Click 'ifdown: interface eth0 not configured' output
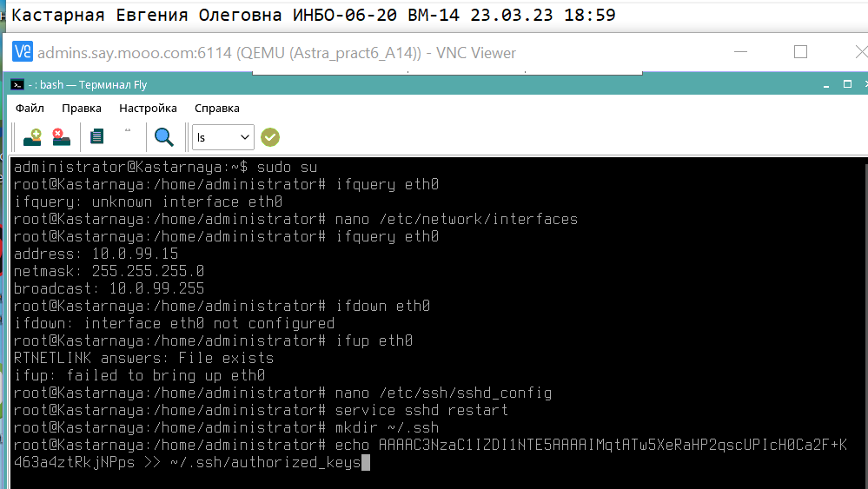868x489 pixels. tap(174, 324)
